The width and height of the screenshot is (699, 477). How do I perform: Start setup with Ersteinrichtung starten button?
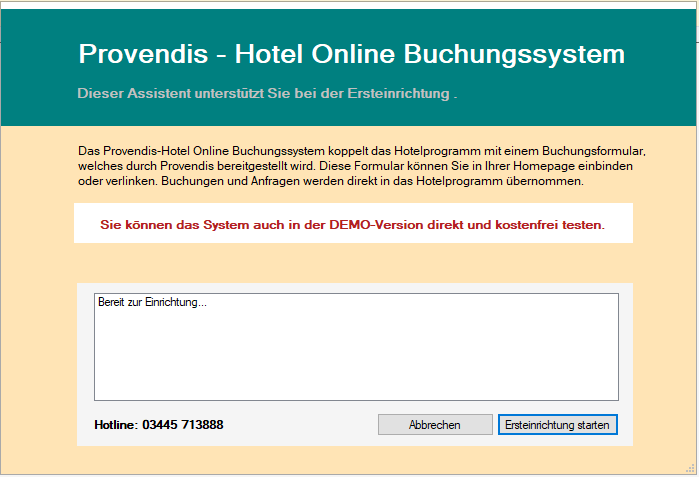pos(558,424)
